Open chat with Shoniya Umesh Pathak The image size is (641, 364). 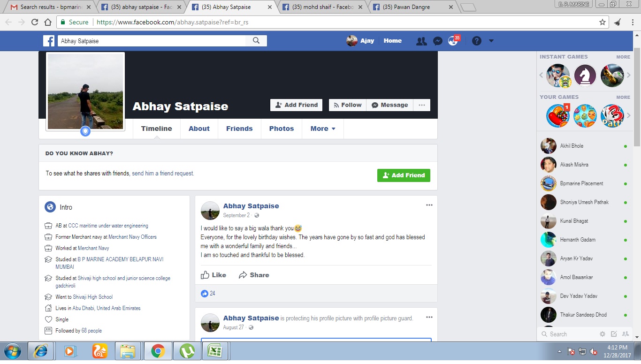(584, 202)
